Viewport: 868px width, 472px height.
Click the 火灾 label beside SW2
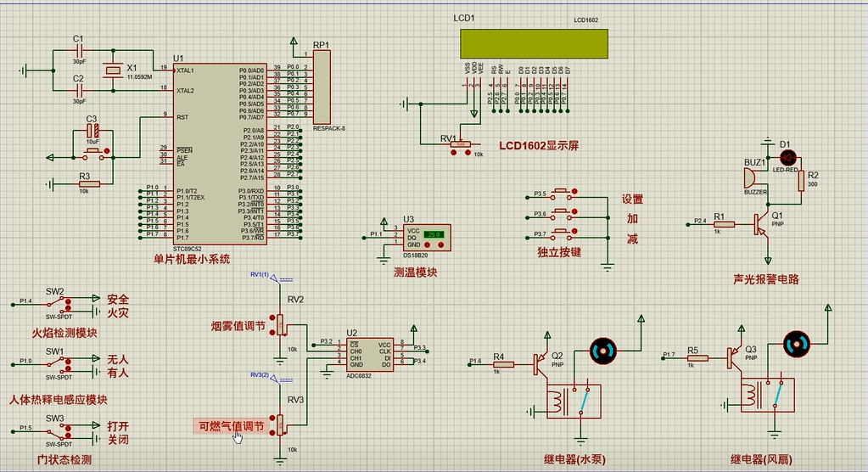tap(118, 312)
